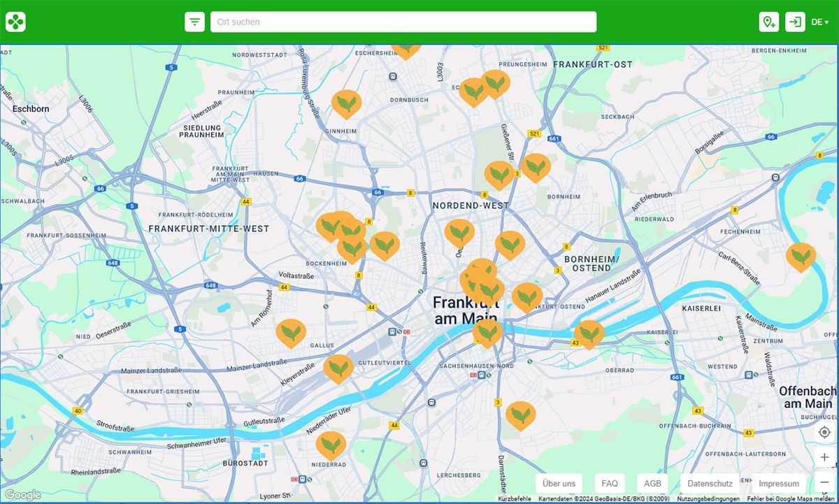Select leaf marker in Gallus

pos(290,332)
